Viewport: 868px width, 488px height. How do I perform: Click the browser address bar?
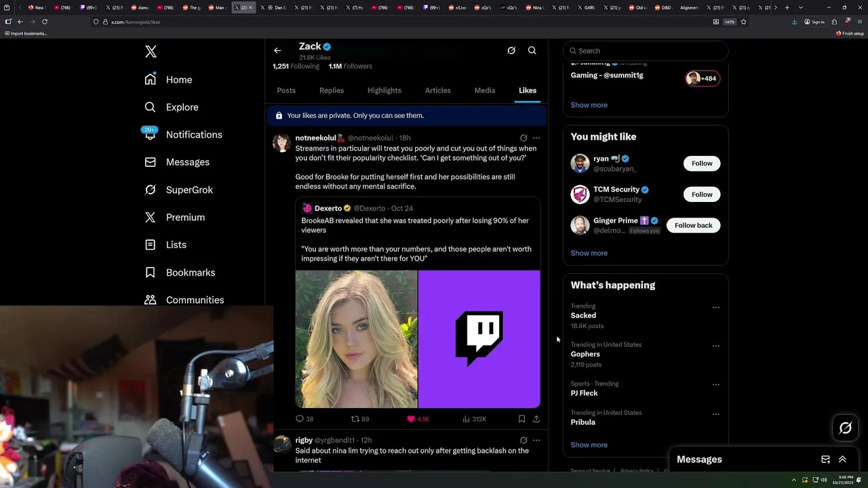[400, 22]
